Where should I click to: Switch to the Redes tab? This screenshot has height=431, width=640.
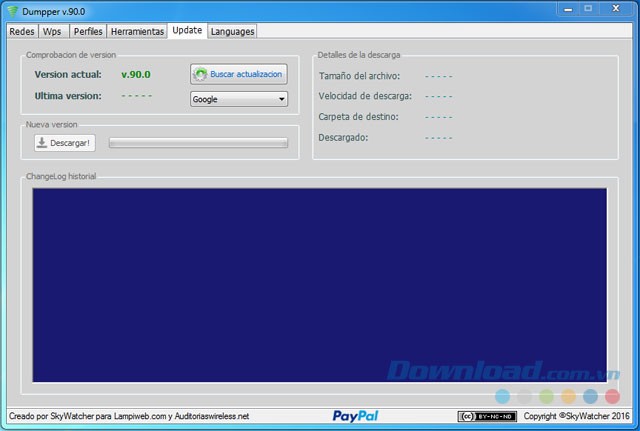coord(21,31)
